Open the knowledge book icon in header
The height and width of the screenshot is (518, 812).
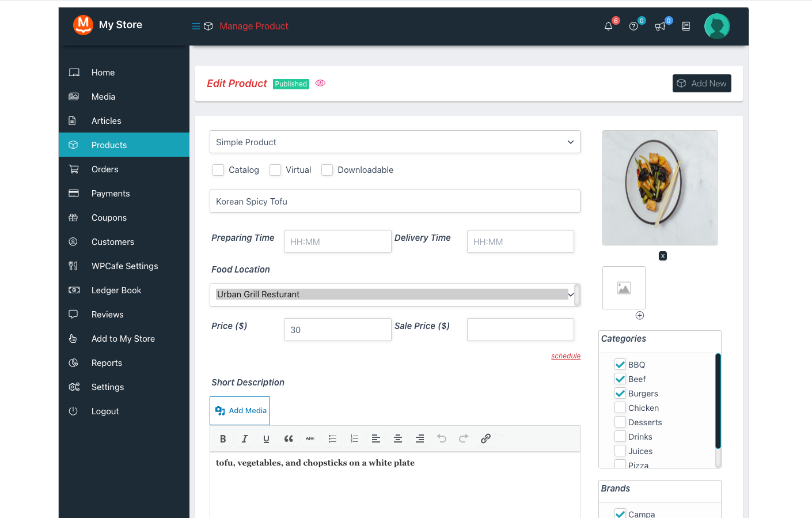(x=686, y=27)
